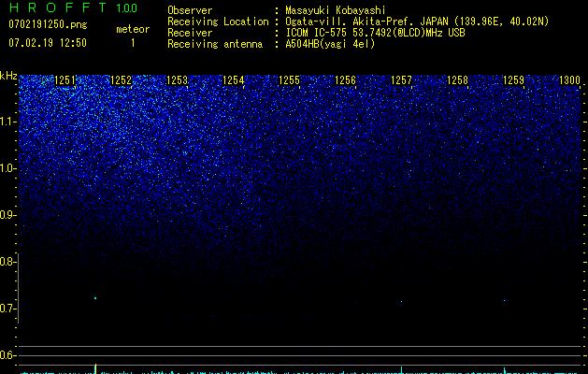This screenshot has height=374, width=588.
Task: Click the 1254 time marker
Action: pyautogui.click(x=234, y=80)
